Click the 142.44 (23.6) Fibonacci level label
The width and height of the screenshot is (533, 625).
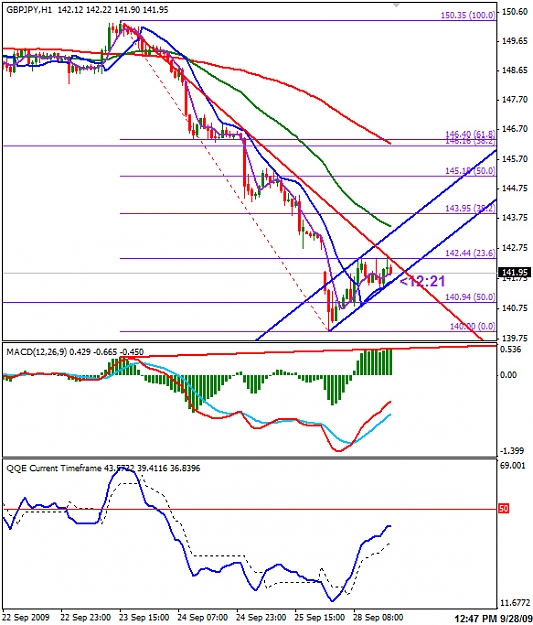coord(470,253)
